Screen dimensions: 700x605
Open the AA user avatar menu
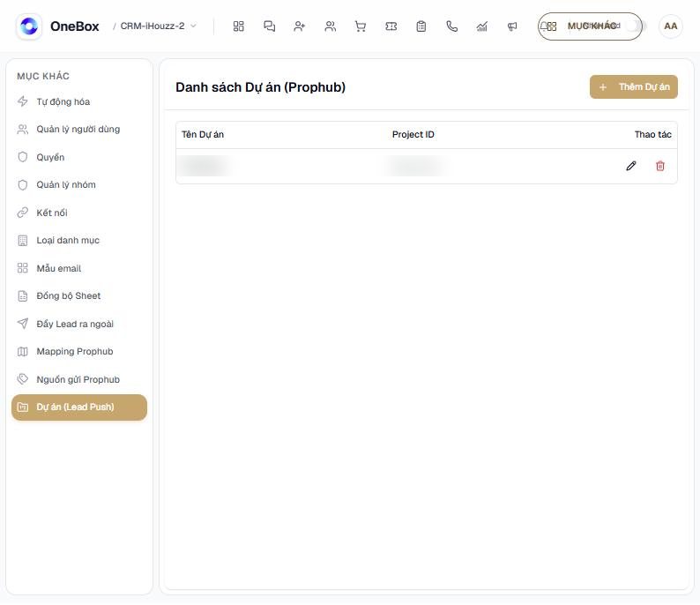[671, 26]
